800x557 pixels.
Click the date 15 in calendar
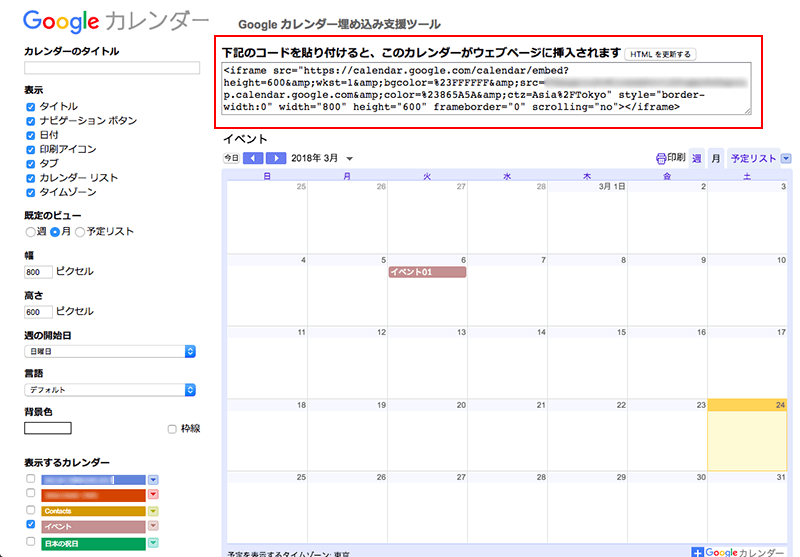[x=621, y=332]
